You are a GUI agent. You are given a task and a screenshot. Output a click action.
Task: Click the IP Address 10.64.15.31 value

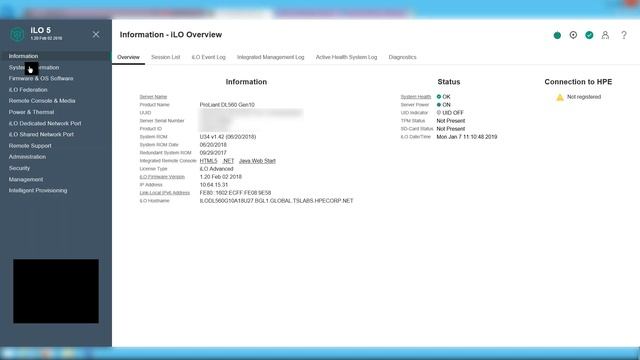point(214,185)
